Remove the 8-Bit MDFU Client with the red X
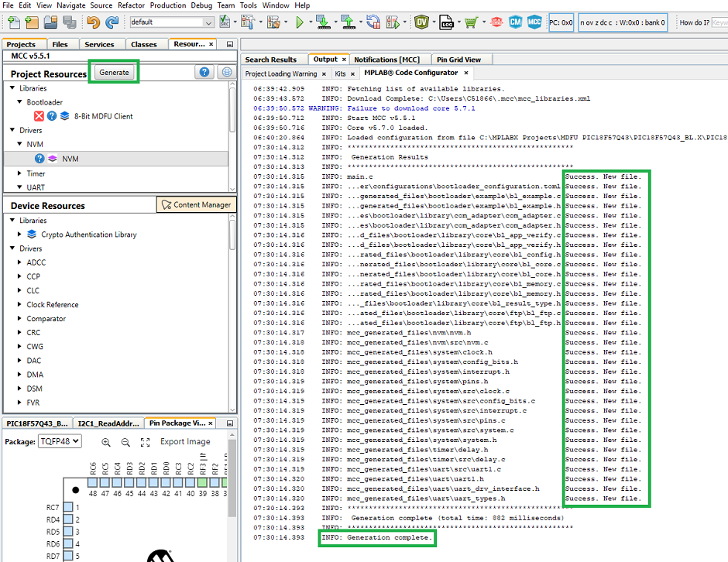The height and width of the screenshot is (562, 728). pyautogui.click(x=39, y=116)
